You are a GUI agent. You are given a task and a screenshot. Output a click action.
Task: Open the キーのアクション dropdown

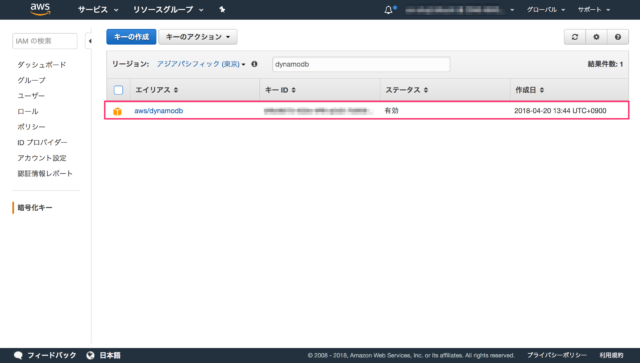pos(198,37)
